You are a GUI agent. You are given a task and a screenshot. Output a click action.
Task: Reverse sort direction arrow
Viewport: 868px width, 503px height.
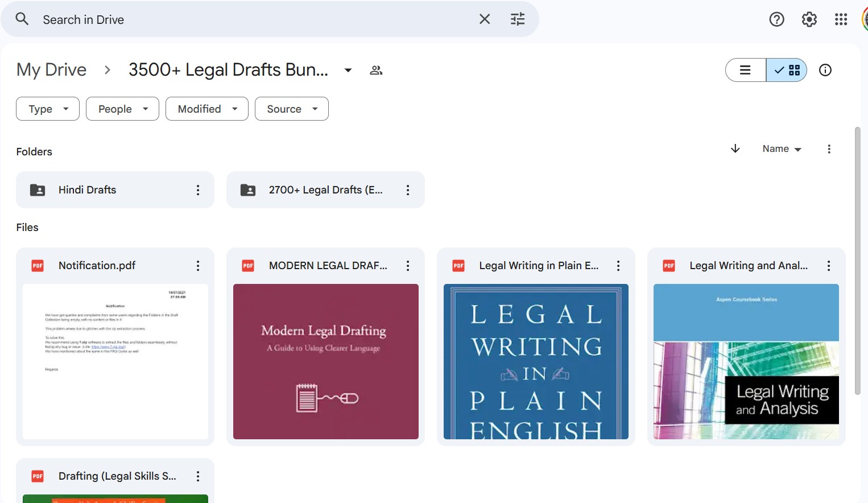735,149
